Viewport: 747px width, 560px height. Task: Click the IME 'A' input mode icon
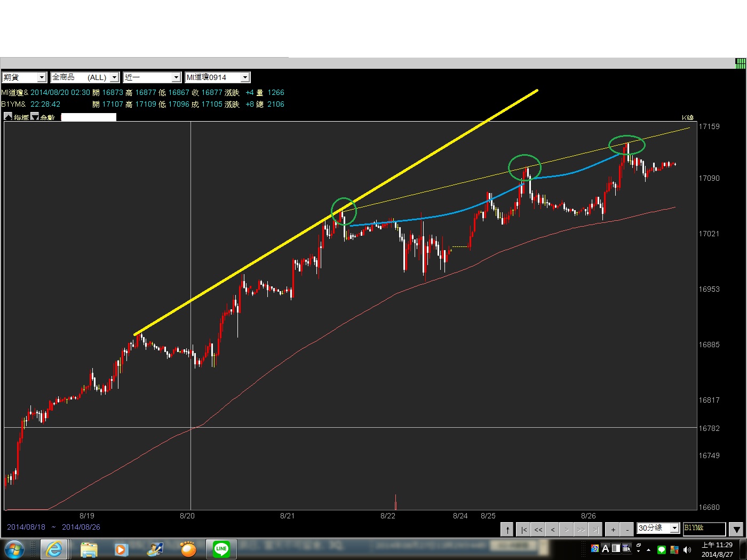[605, 548]
